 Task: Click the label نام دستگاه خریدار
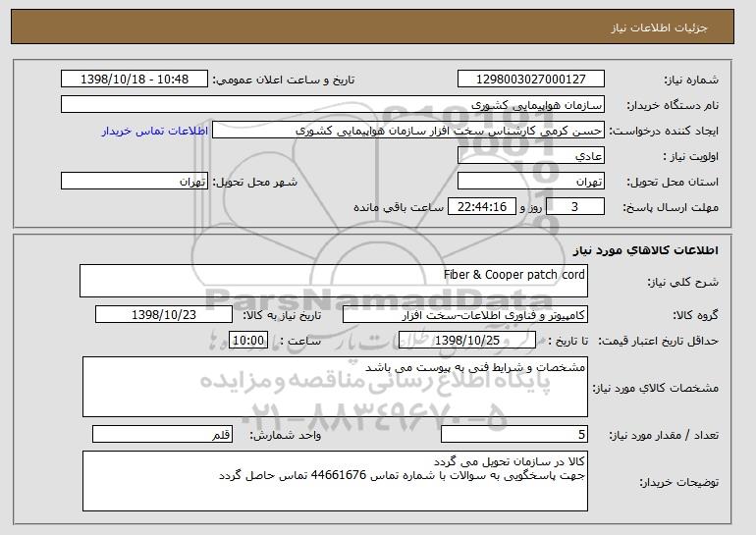(x=673, y=106)
